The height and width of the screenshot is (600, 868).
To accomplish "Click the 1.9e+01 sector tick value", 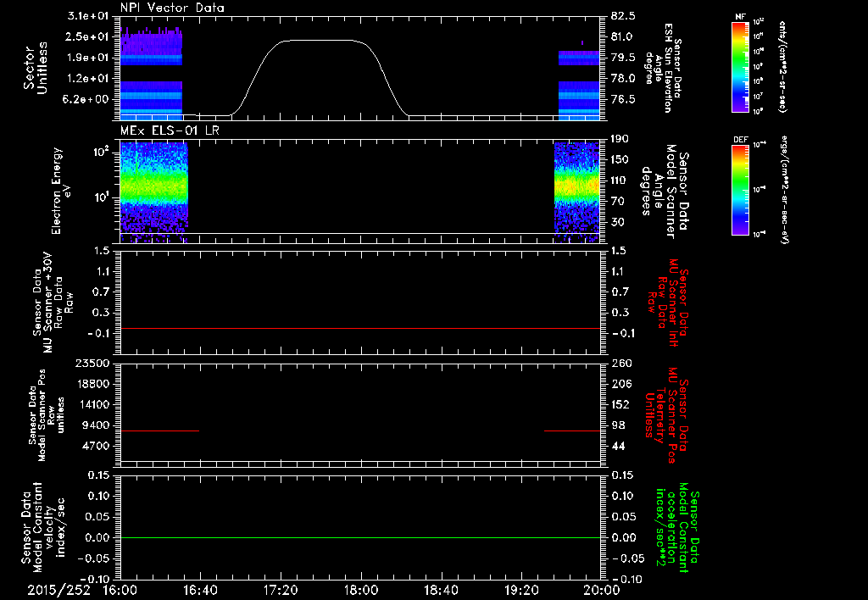I will 87,58.
